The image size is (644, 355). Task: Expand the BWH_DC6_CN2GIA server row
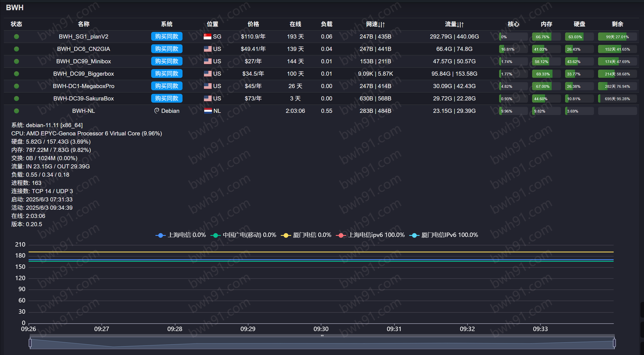pyautogui.click(x=321, y=49)
